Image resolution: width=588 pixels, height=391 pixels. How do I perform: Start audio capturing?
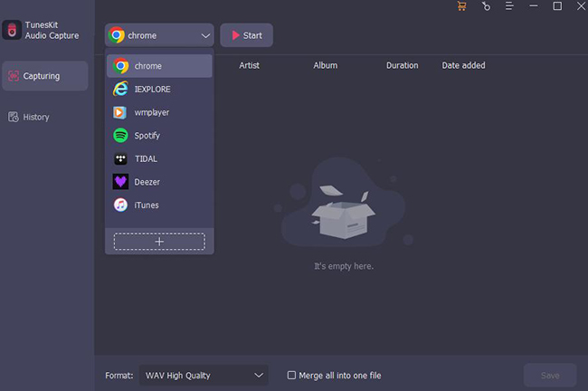point(246,35)
